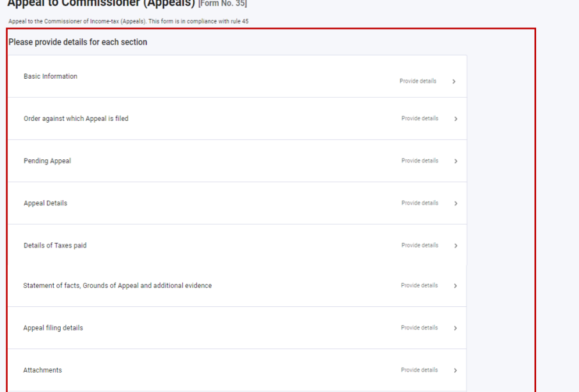Open the Appeal Details section
Viewport: 579px width, 392px height.
point(237,203)
